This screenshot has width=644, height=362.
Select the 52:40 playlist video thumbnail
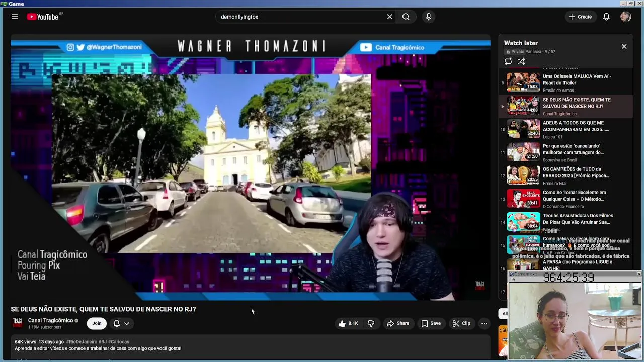pyautogui.click(x=523, y=128)
